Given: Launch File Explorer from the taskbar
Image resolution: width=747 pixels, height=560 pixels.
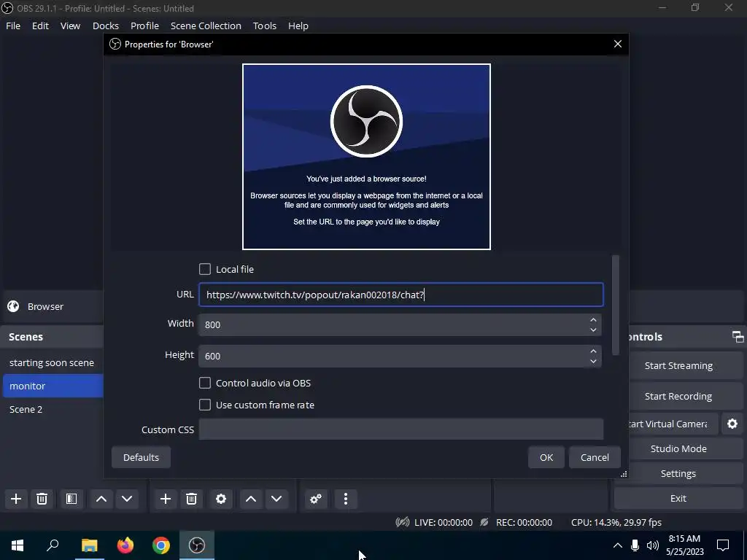Looking at the screenshot, I should coord(89,545).
